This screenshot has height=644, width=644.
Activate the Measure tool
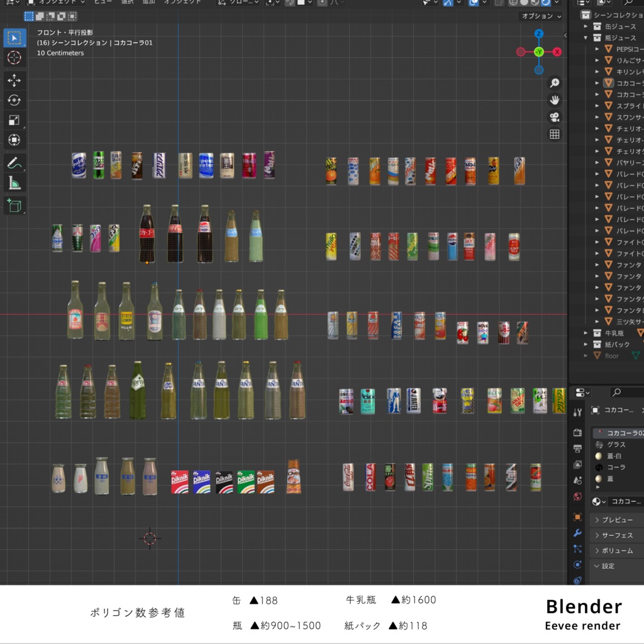pyautogui.click(x=15, y=181)
